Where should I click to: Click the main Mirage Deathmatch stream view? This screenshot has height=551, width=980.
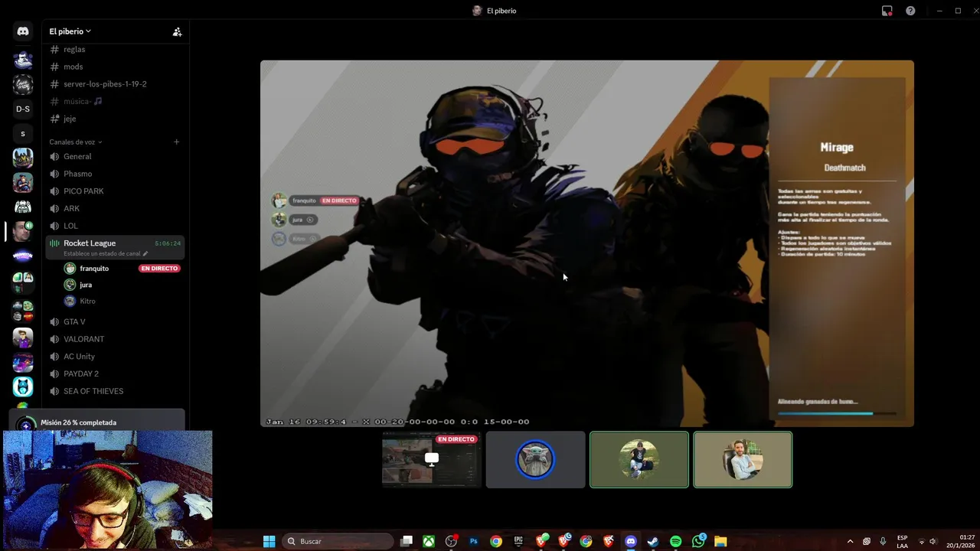point(586,243)
